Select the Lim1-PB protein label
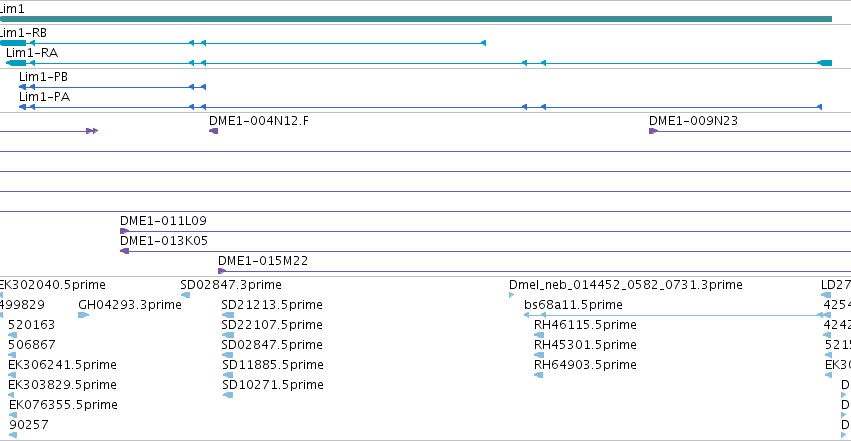Viewport: 851px width, 441px height. tap(43, 76)
